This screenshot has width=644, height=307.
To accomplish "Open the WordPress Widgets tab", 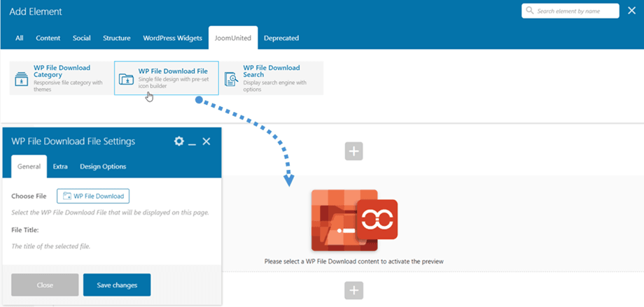I will coord(173,38).
